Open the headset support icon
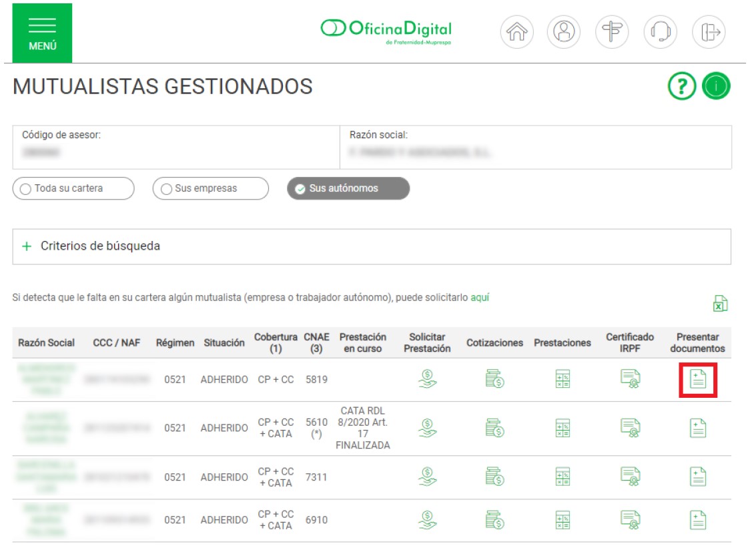756x548 pixels. coord(661,32)
